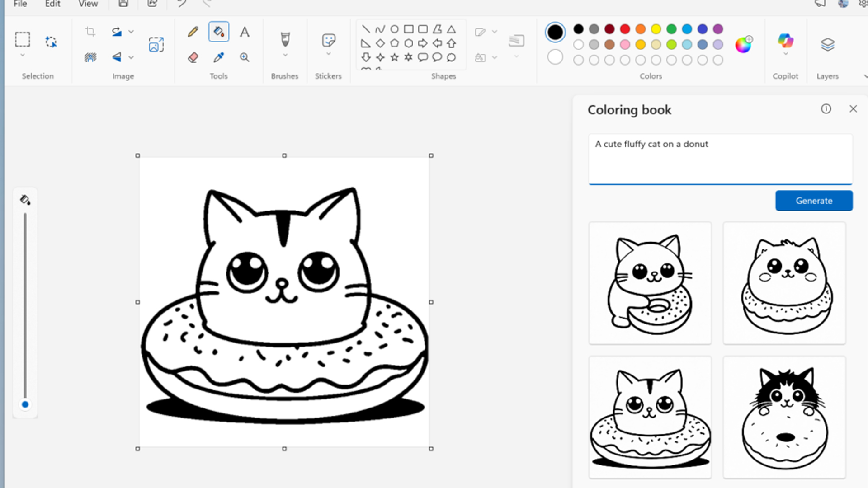The width and height of the screenshot is (868, 488).
Task: Activate the Fill bucket tool
Action: (219, 32)
